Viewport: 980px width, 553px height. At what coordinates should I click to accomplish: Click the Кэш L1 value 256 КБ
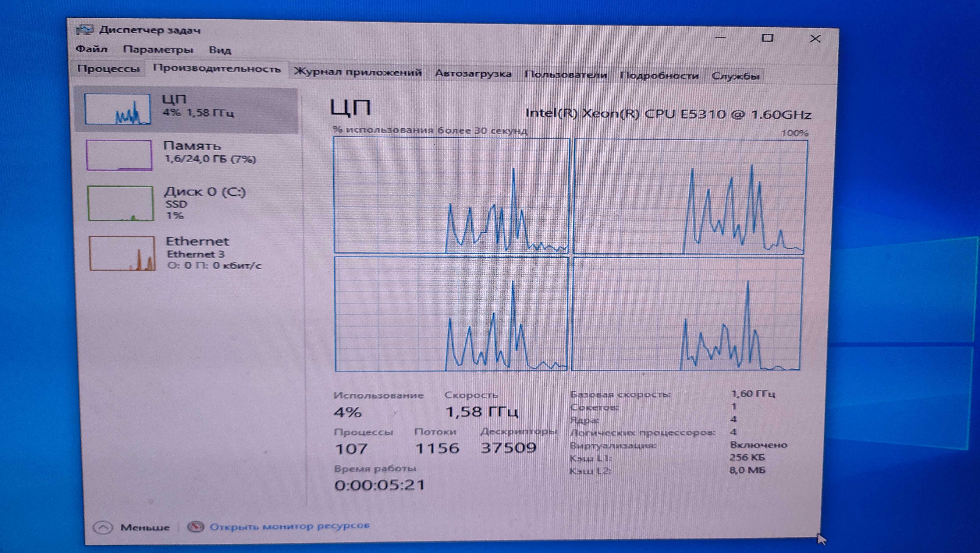point(747,457)
